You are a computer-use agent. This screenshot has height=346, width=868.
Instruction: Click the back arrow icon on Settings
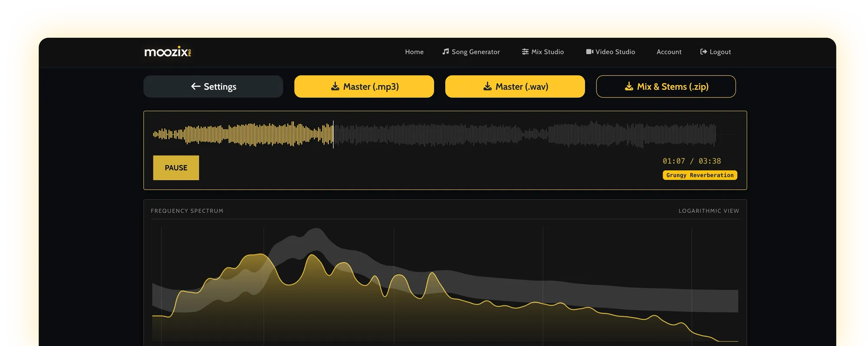point(196,86)
